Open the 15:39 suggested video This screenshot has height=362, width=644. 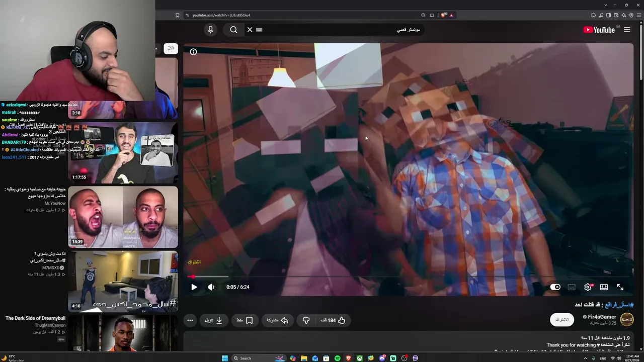tap(123, 217)
